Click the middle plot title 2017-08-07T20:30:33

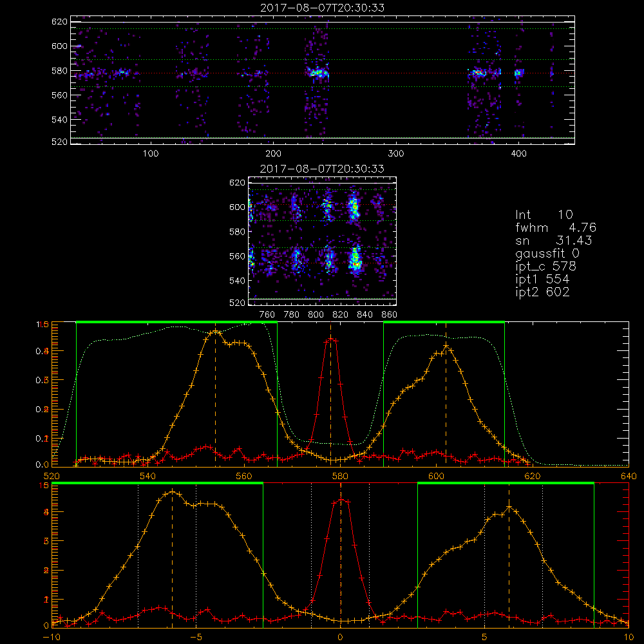coord(323,169)
